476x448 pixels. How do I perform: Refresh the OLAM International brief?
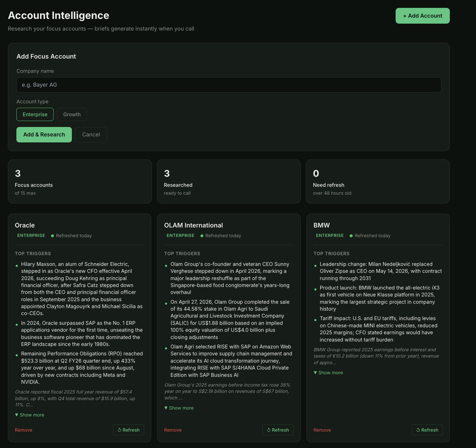[x=278, y=430]
